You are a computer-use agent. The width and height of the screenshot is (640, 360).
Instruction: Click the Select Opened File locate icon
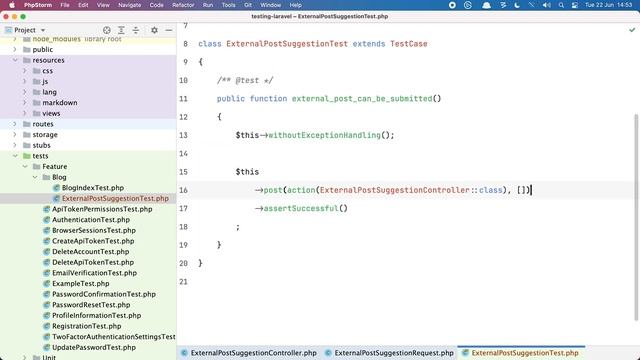107,30
